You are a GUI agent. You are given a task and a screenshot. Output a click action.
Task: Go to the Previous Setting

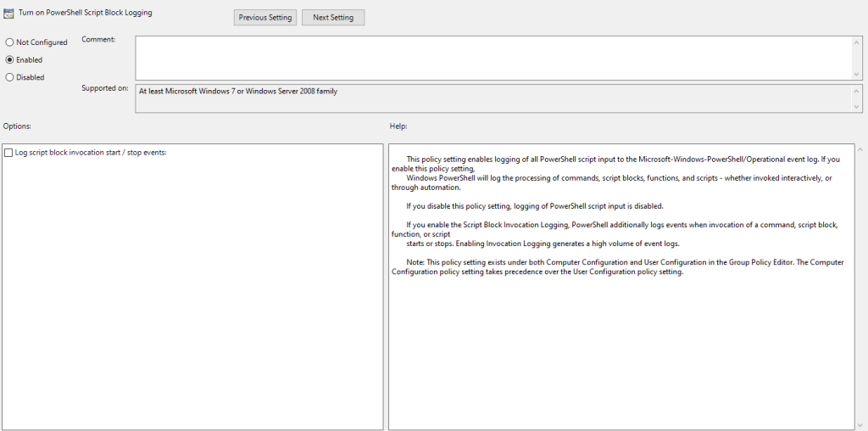pos(264,18)
